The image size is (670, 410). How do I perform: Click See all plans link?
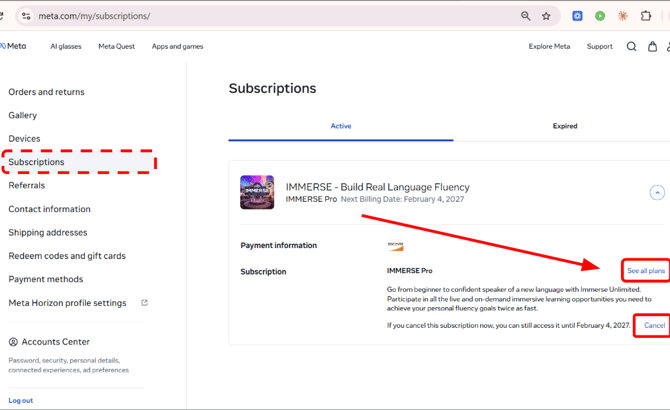646,271
